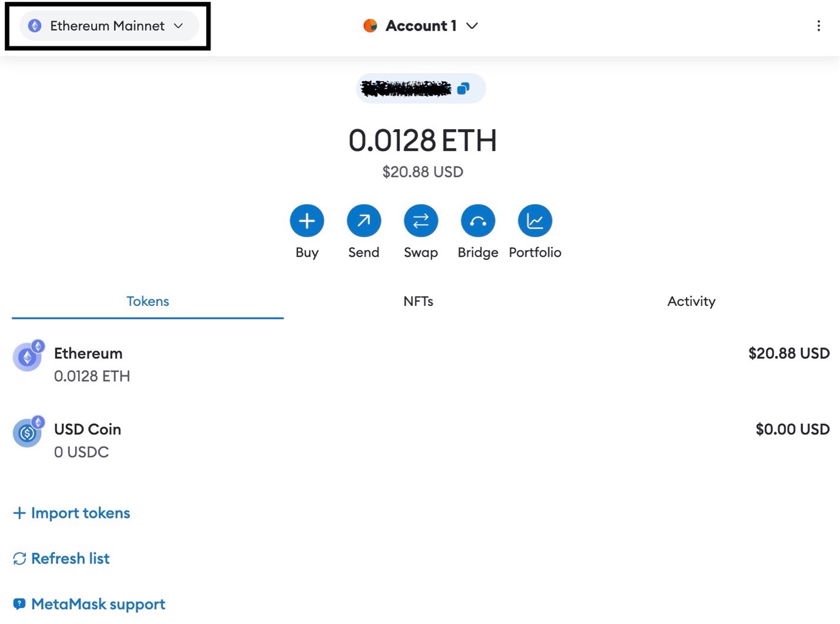This screenshot has height=624, width=840.
Task: Copy the account address with copy icon
Action: (463, 89)
